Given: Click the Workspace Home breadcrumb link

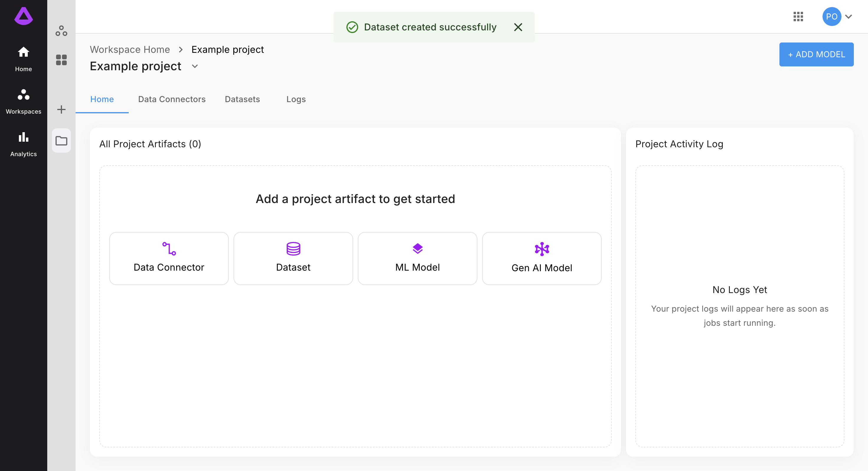Looking at the screenshot, I should (130, 50).
